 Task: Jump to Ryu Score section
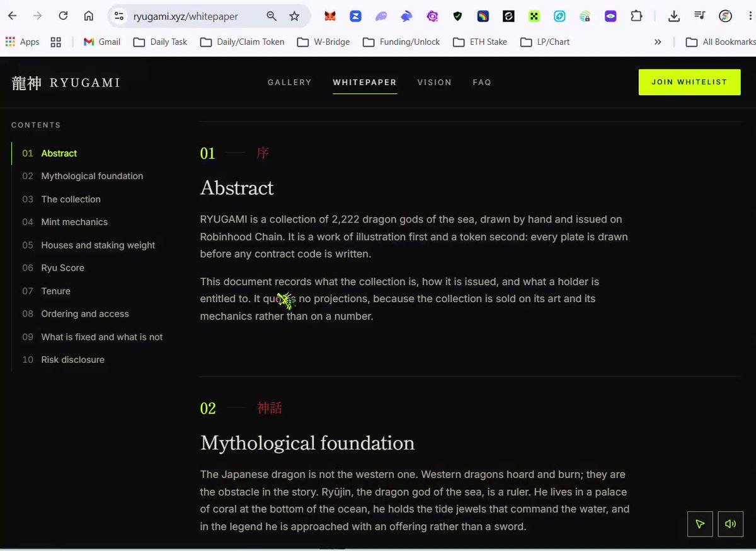pyautogui.click(x=62, y=268)
